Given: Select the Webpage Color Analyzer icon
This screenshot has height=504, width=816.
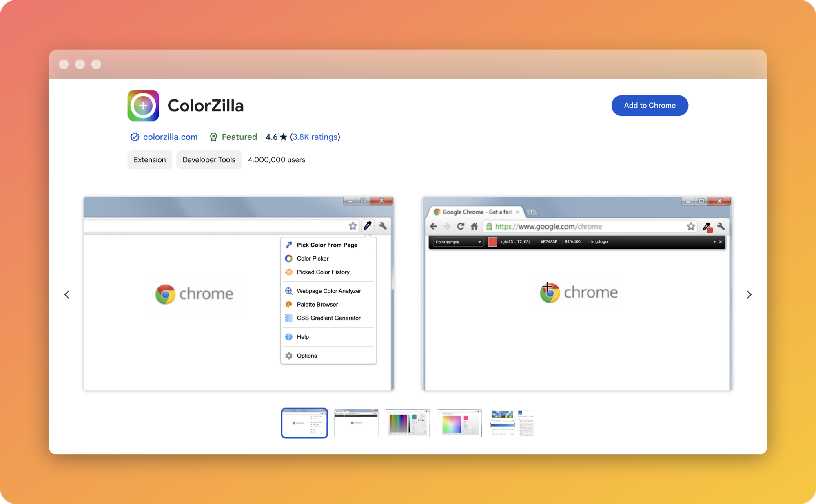Looking at the screenshot, I should (x=289, y=291).
